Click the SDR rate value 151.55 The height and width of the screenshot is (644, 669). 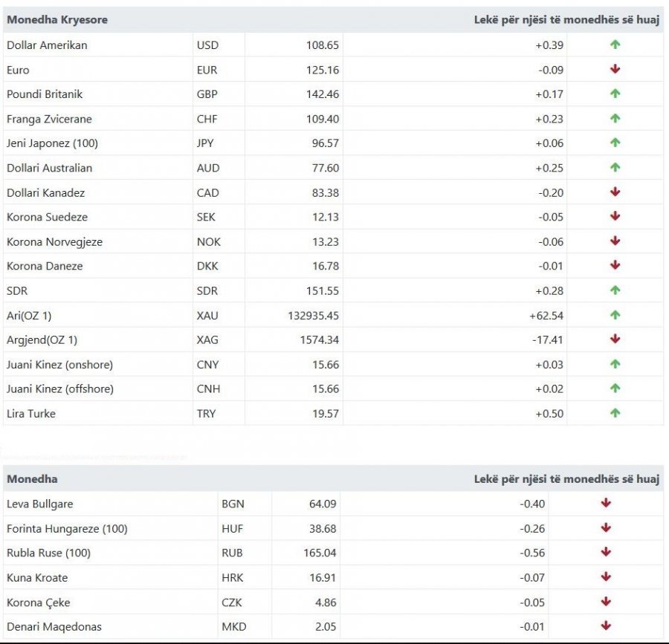click(322, 291)
